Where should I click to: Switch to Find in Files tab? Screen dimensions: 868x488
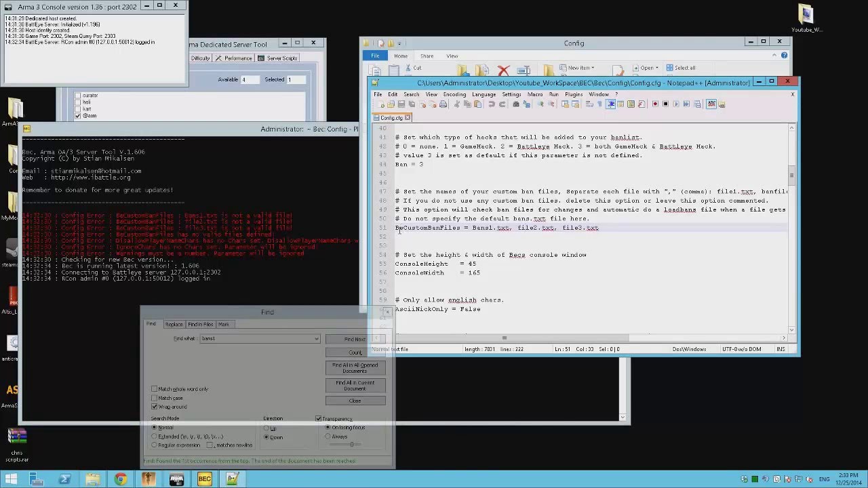click(200, 325)
